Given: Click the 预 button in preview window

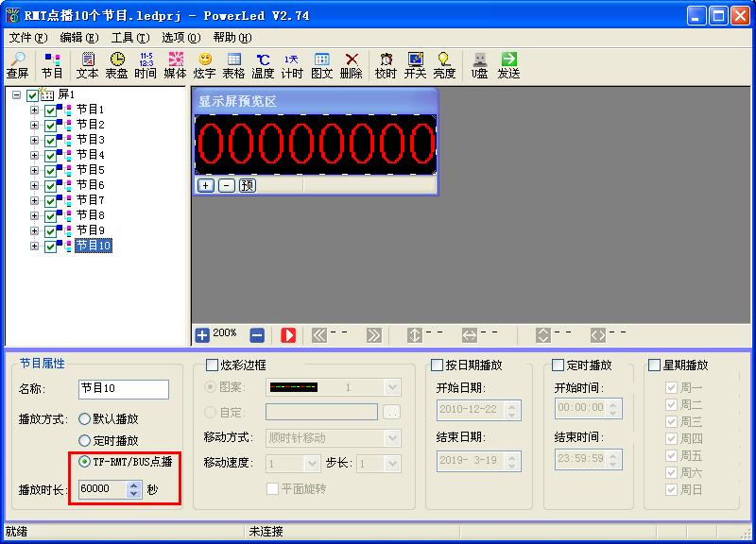Looking at the screenshot, I should pos(247,185).
